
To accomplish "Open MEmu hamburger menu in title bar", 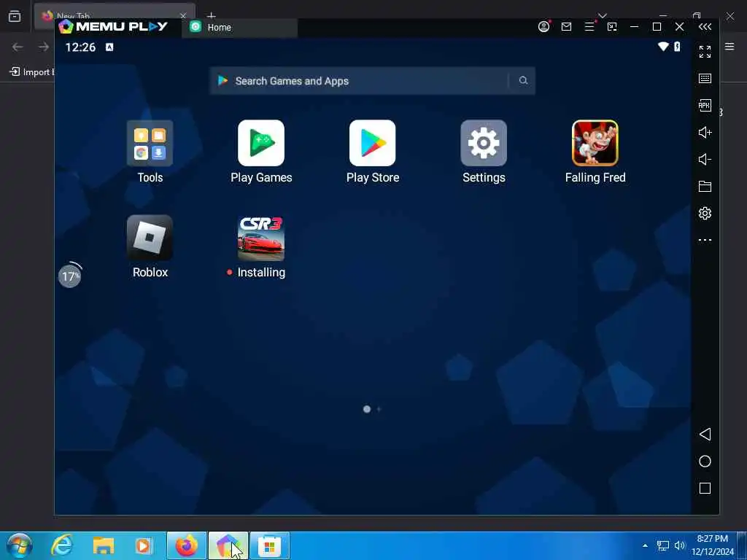I will (589, 27).
